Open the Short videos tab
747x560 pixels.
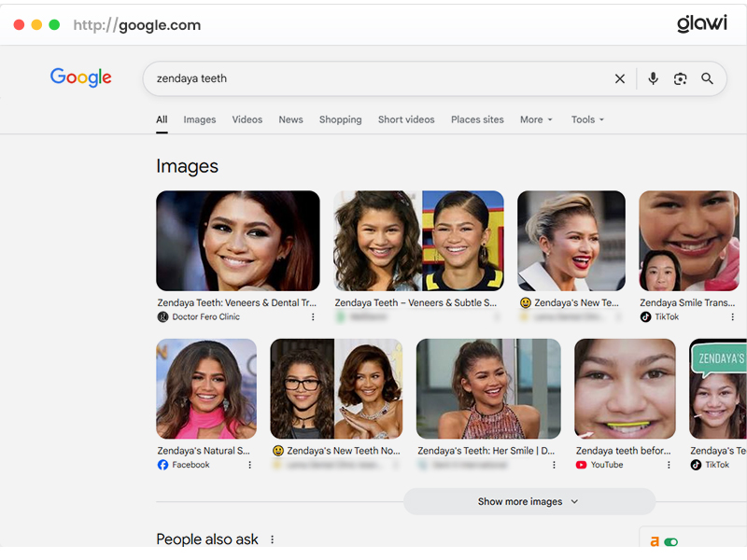[x=406, y=119]
